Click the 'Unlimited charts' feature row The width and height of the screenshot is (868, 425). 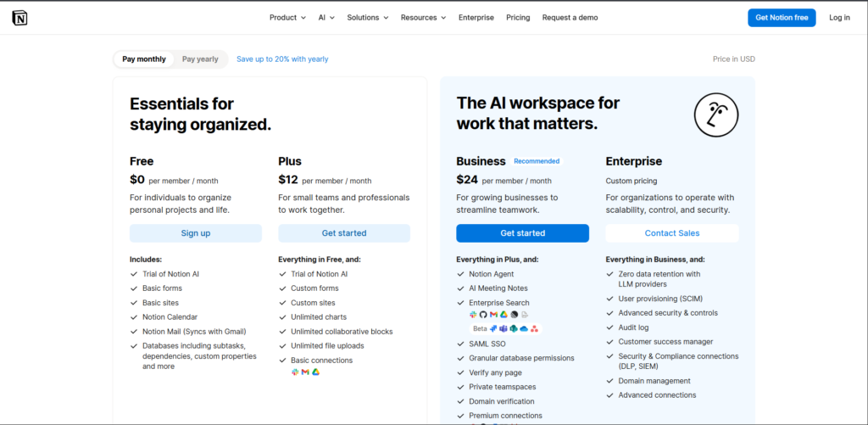coord(319,317)
